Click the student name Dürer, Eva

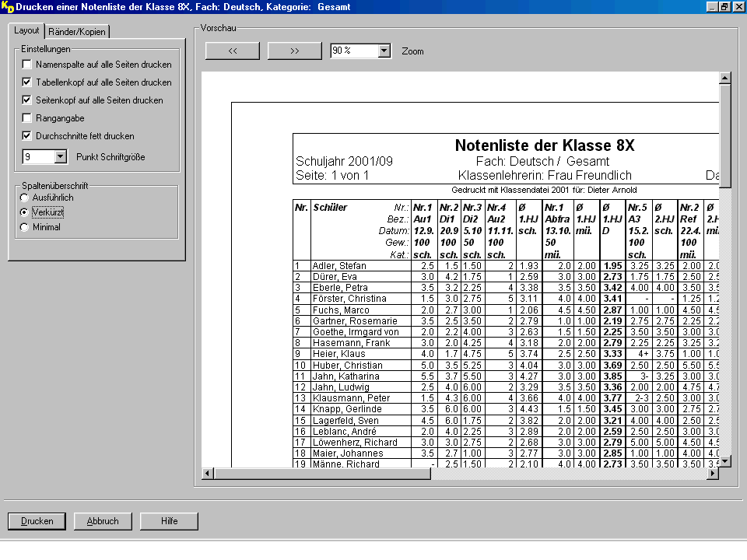point(335,277)
